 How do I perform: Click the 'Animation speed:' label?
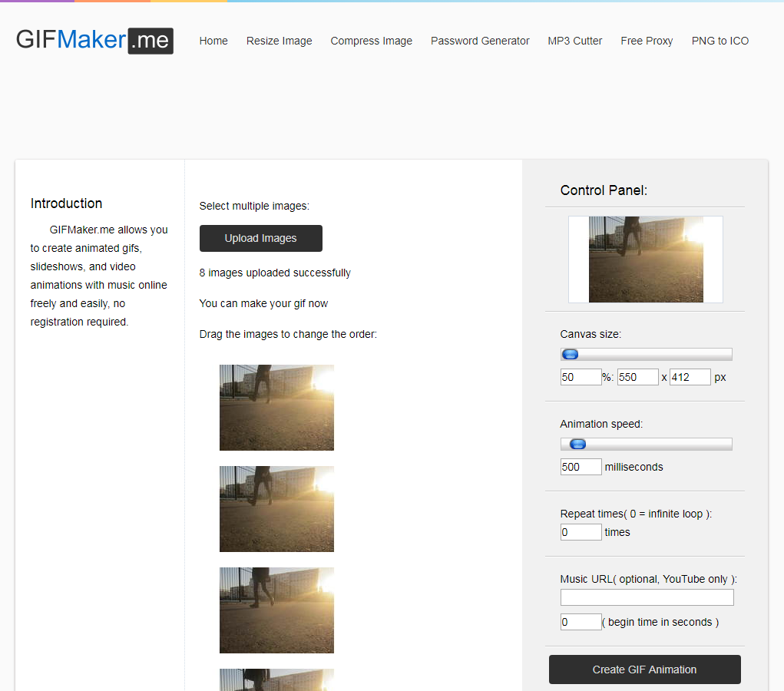point(601,424)
